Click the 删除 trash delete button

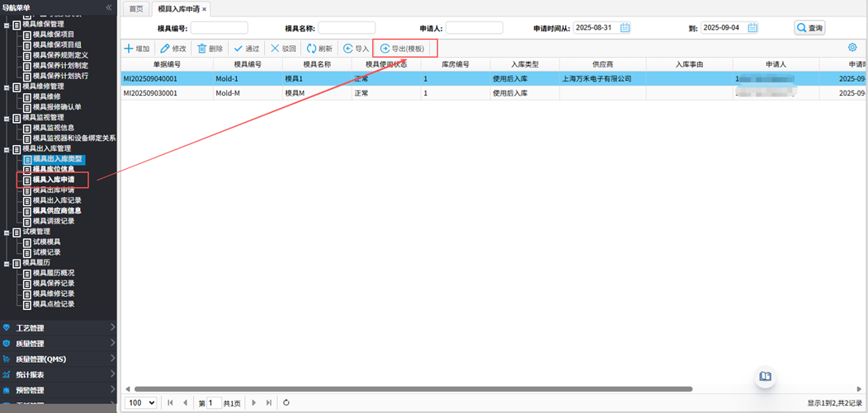[x=210, y=49]
